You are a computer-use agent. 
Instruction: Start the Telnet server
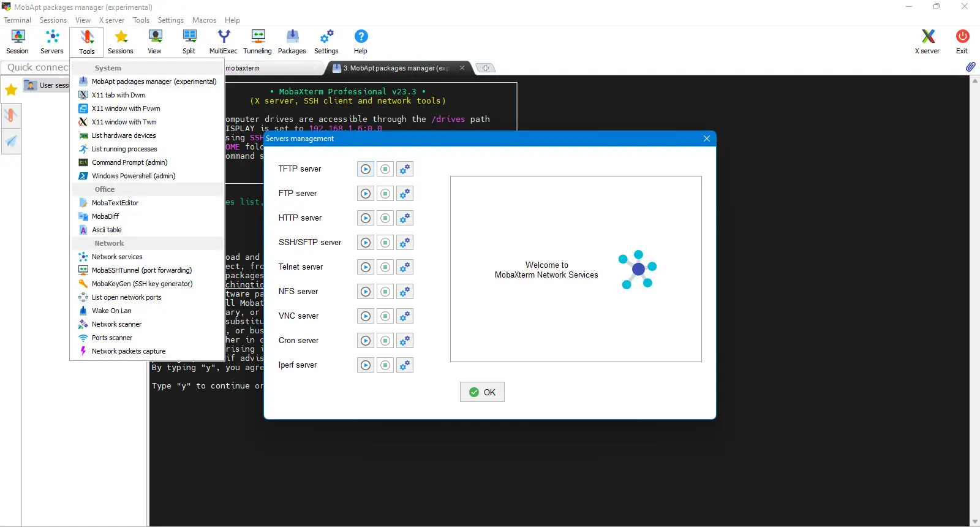point(366,267)
